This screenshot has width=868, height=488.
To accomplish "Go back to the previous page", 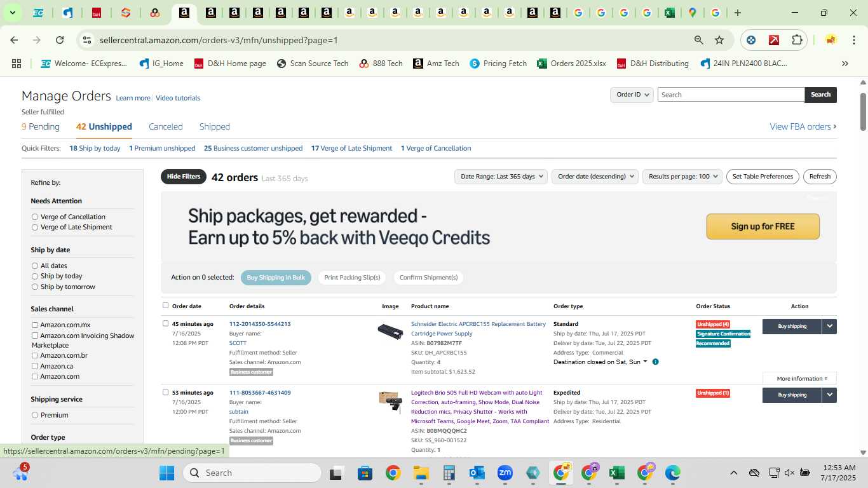I will (14, 40).
